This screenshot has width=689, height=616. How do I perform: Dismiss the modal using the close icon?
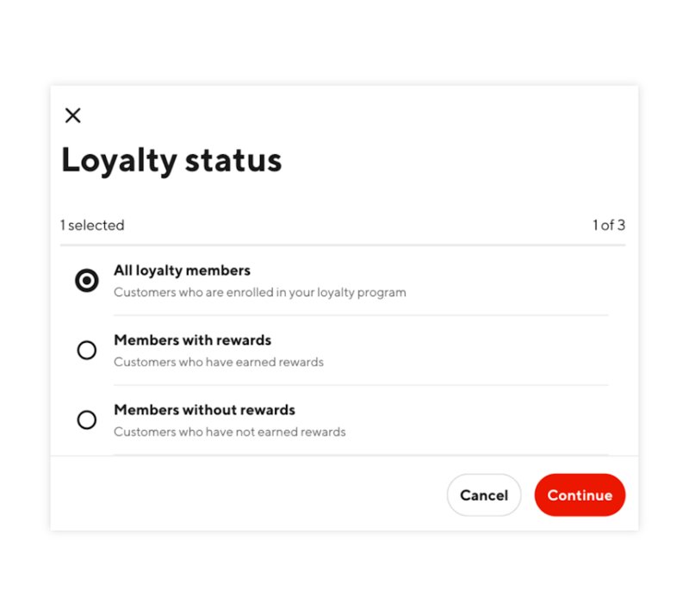[73, 115]
